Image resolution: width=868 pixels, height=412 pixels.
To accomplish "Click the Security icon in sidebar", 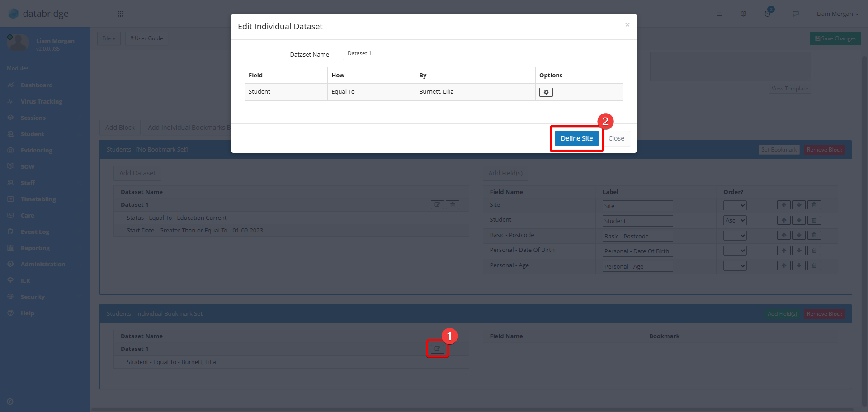I will coord(10,297).
